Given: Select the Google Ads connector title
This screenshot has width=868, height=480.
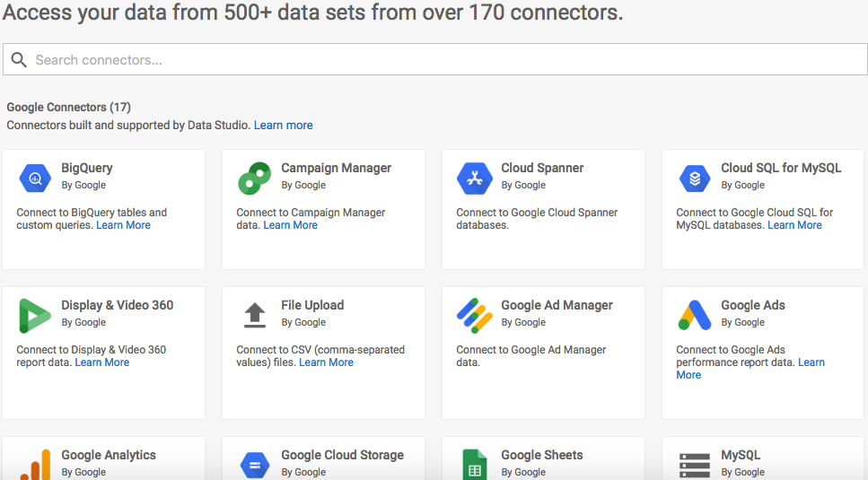Looking at the screenshot, I should click(753, 305).
